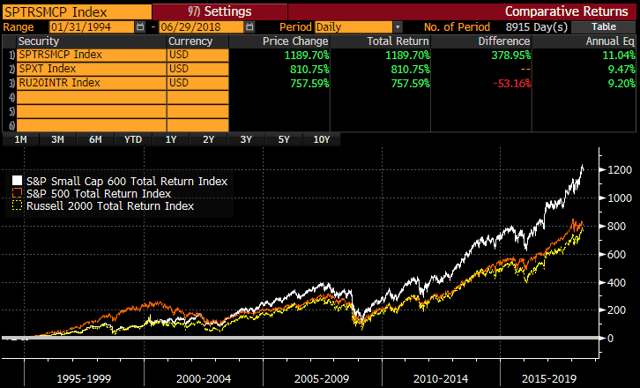Select the 5Y range tab
This screenshot has height=388, width=640.
283,140
